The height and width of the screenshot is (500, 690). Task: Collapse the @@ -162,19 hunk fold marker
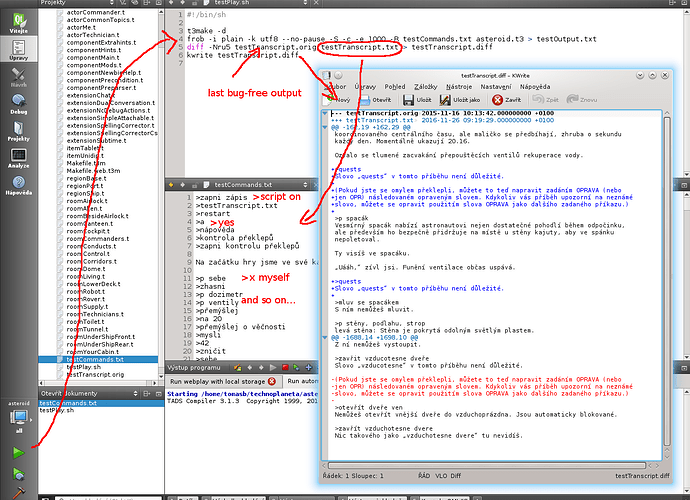tap(325, 127)
